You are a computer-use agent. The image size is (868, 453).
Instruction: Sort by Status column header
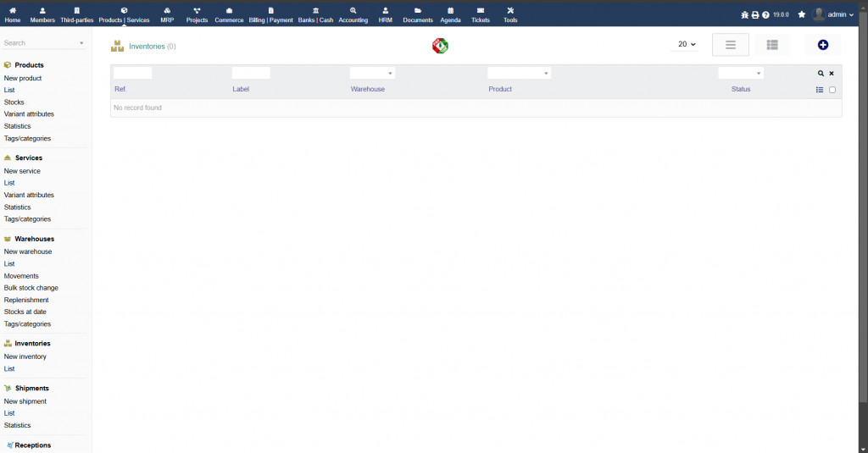click(x=741, y=89)
